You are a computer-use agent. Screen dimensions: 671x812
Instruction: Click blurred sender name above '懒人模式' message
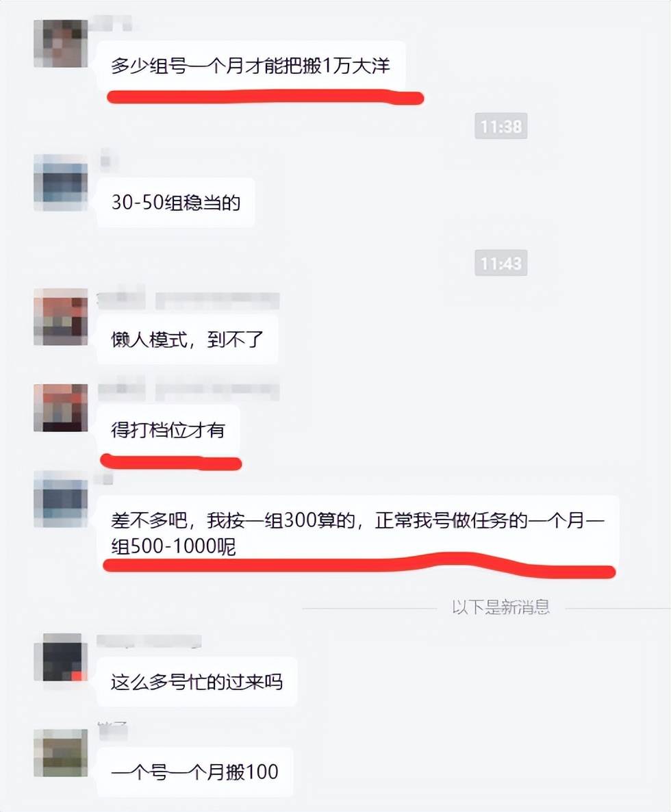[188, 301]
